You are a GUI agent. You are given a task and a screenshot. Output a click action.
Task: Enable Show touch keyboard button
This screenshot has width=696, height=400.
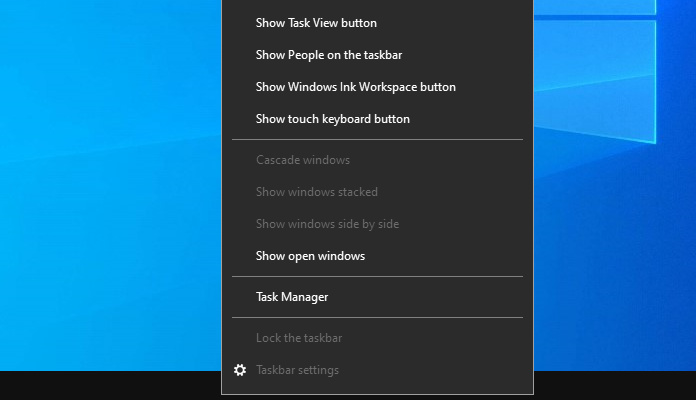point(377,119)
